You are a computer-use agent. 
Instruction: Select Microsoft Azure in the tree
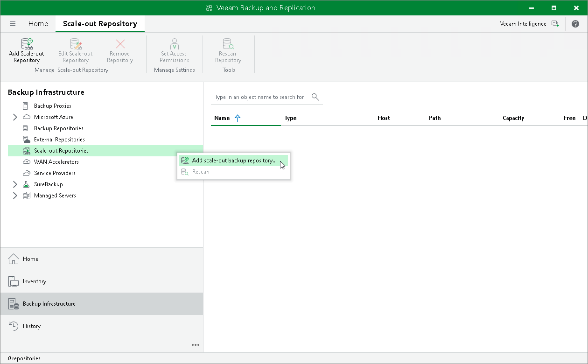point(54,117)
